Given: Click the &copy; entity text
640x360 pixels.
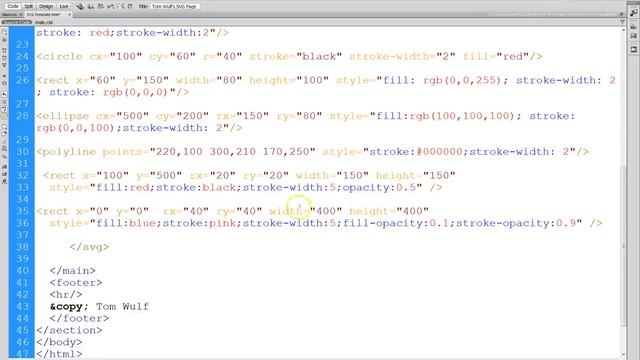Looking at the screenshot, I should click(69, 306).
